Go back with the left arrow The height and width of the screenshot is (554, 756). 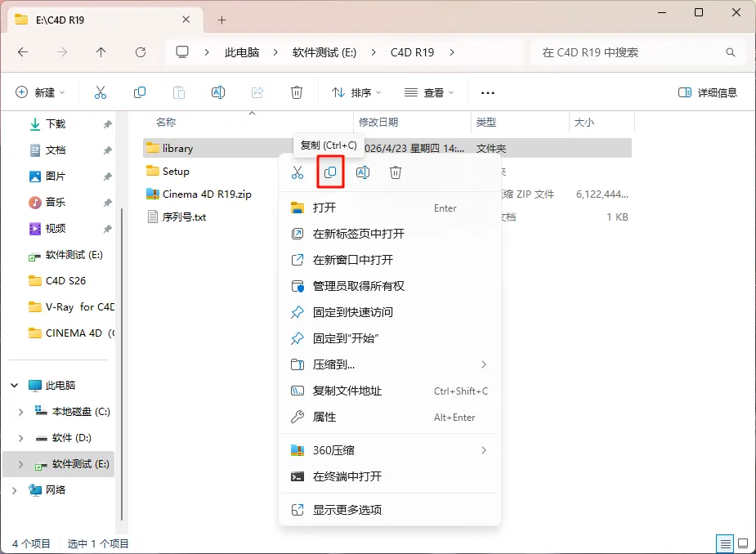point(23,52)
